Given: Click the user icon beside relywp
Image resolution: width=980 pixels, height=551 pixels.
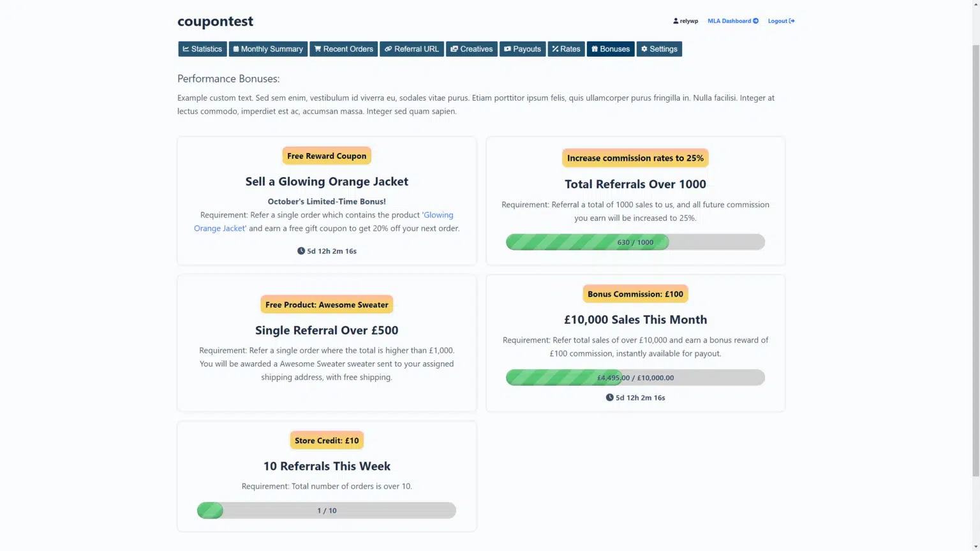Looking at the screenshot, I should (676, 21).
